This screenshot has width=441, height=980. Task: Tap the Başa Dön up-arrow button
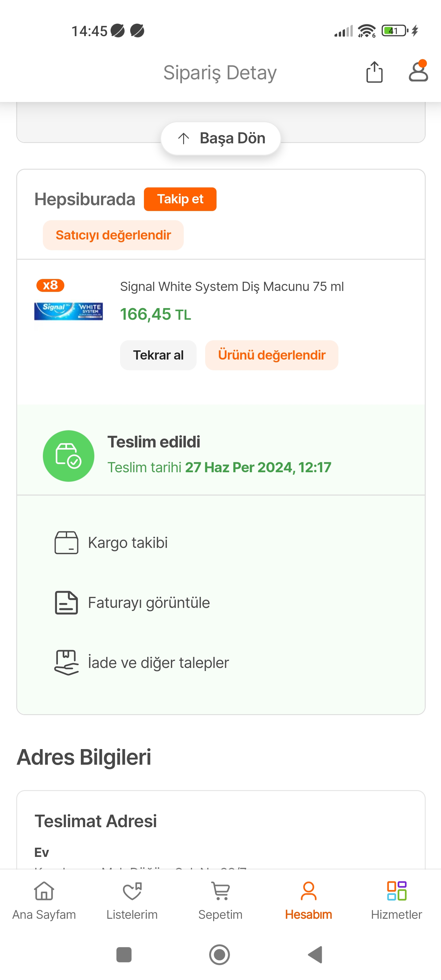point(221,138)
